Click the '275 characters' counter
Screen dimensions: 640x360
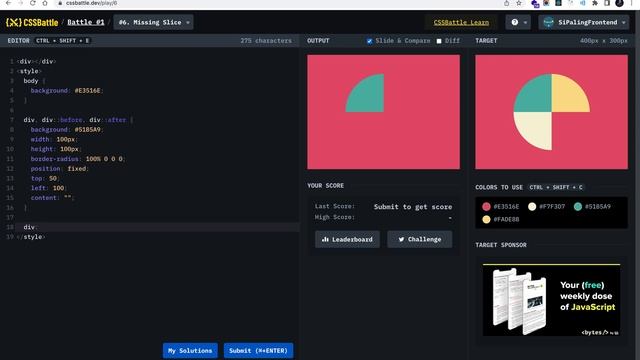tap(266, 41)
